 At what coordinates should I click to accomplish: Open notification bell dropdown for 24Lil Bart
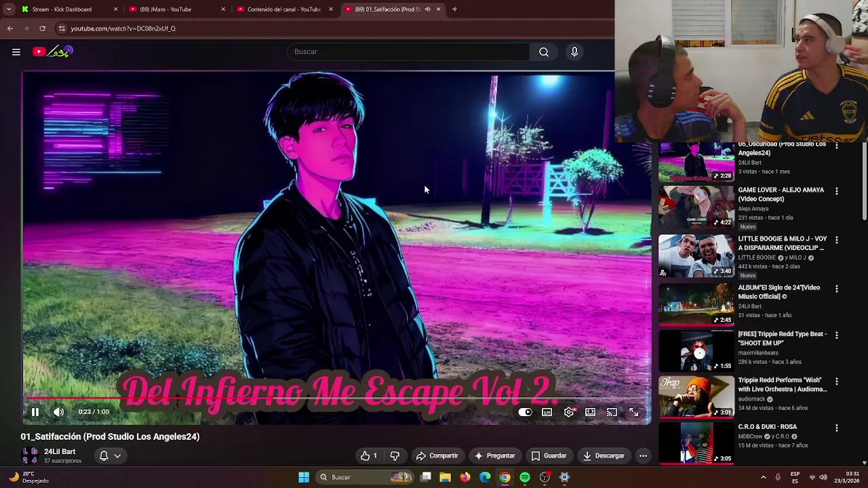tap(110, 456)
